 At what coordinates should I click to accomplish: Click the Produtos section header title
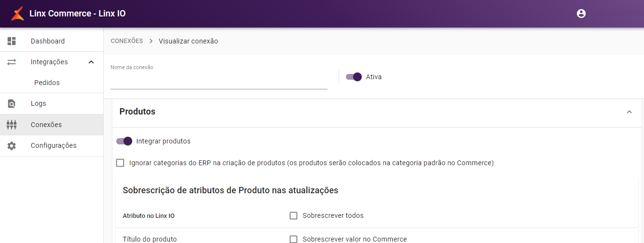click(137, 112)
